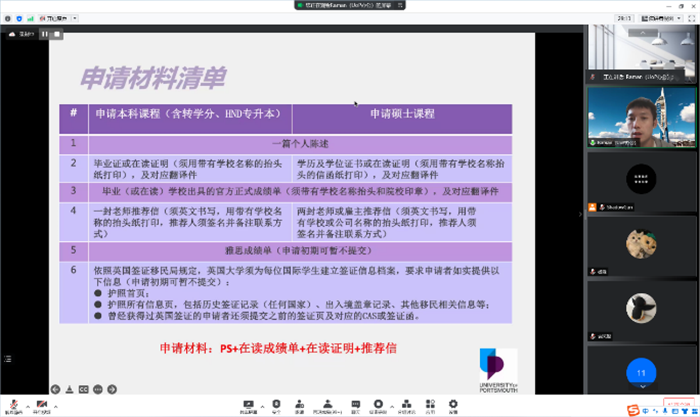Screen dimensions: 700x417
Task: Click the green security shield icon
Action: click(19, 18)
